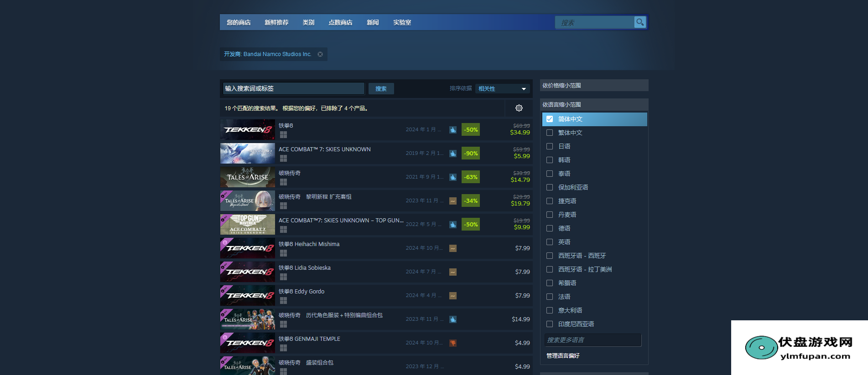Check the 繁体中文 language filter
Screen dimensions: 868x375
pyautogui.click(x=550, y=133)
